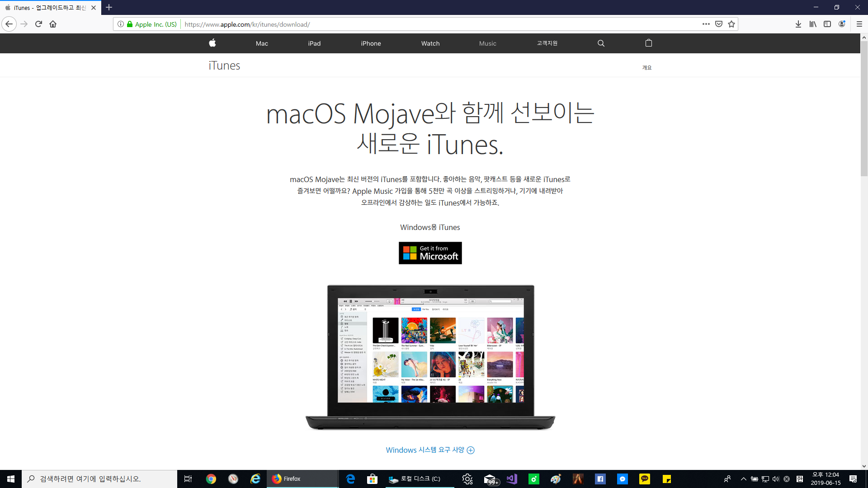The width and height of the screenshot is (868, 488).
Task: Open Microsoft Store from taskbar
Action: pyautogui.click(x=372, y=479)
